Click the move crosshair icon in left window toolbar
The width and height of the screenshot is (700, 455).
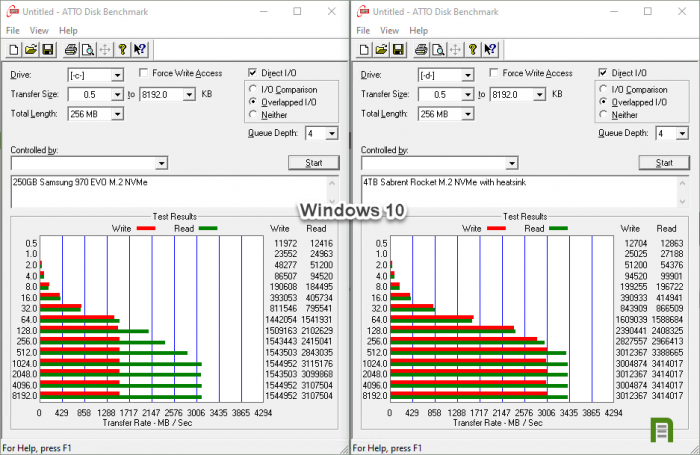pos(105,50)
